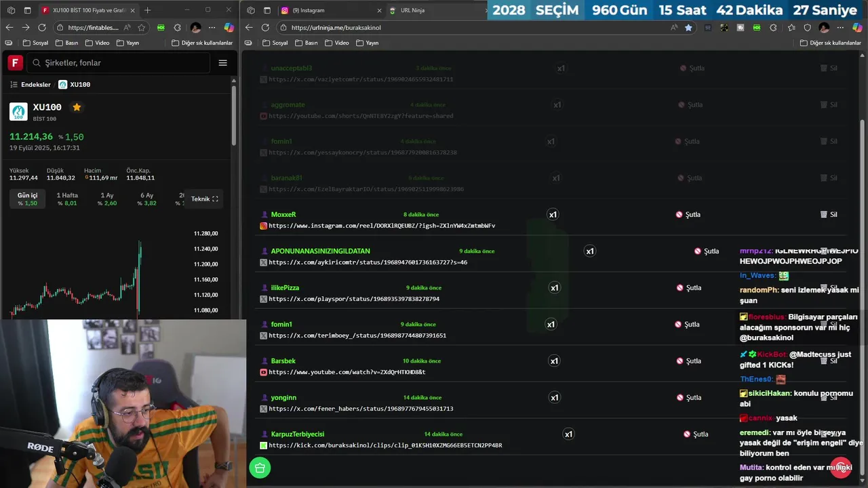Click Şutla on KarpuzTerbiyecisi's row
This screenshot has height=488, width=868.
(x=696, y=434)
